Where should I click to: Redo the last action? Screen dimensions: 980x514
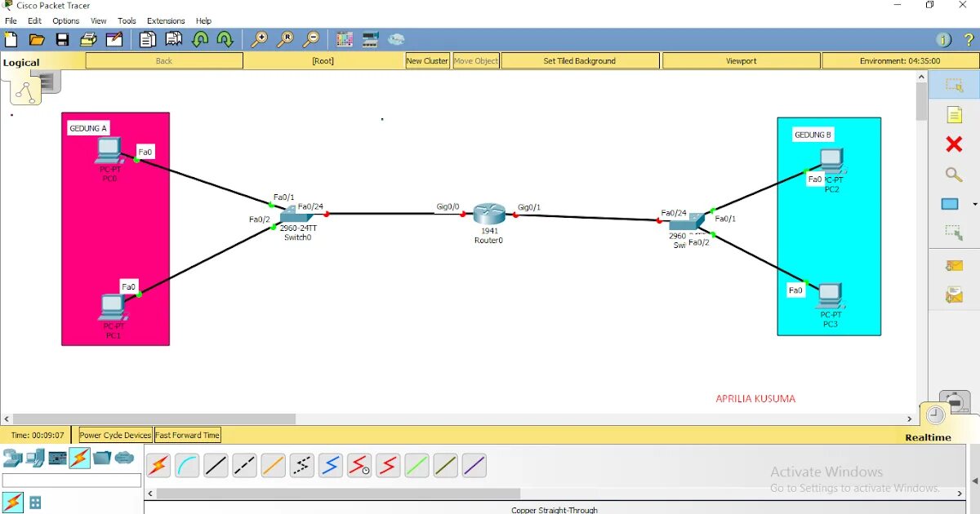(225, 39)
